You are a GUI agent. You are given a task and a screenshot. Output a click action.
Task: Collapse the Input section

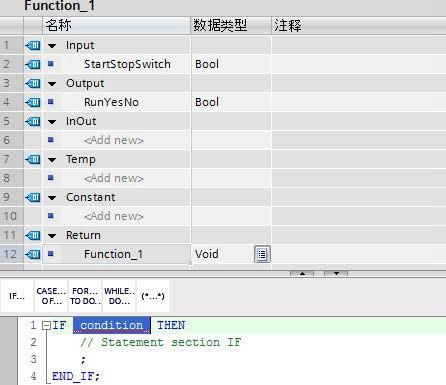[52, 46]
